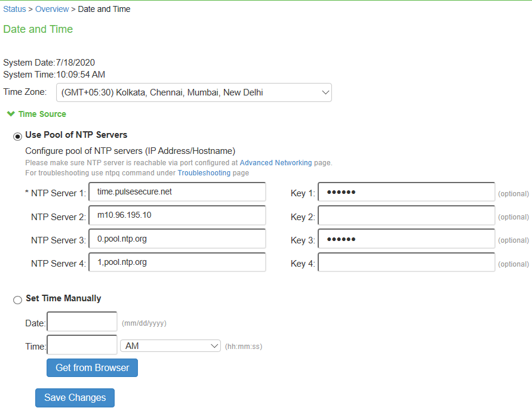This screenshot has width=532, height=414.
Task: Collapse the Time Source section chevron
Action: (x=10, y=113)
